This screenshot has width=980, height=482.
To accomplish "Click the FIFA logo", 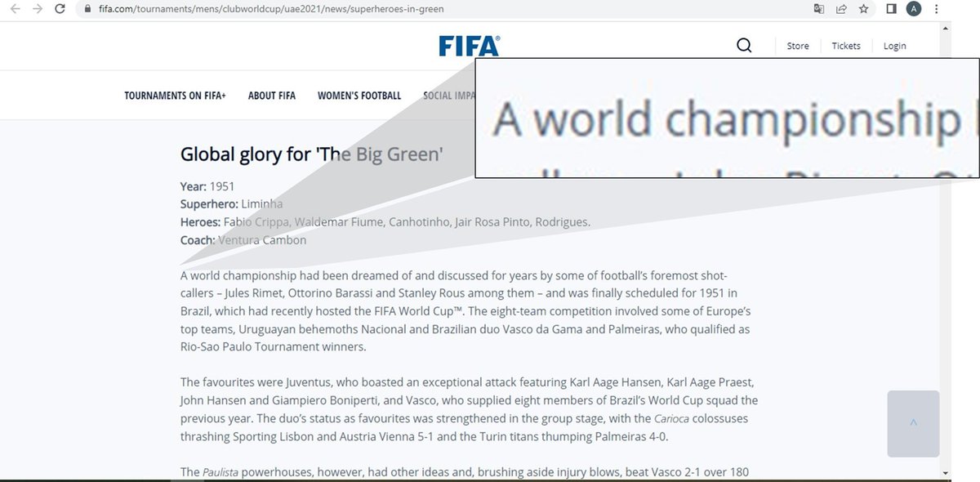I will (470, 46).
